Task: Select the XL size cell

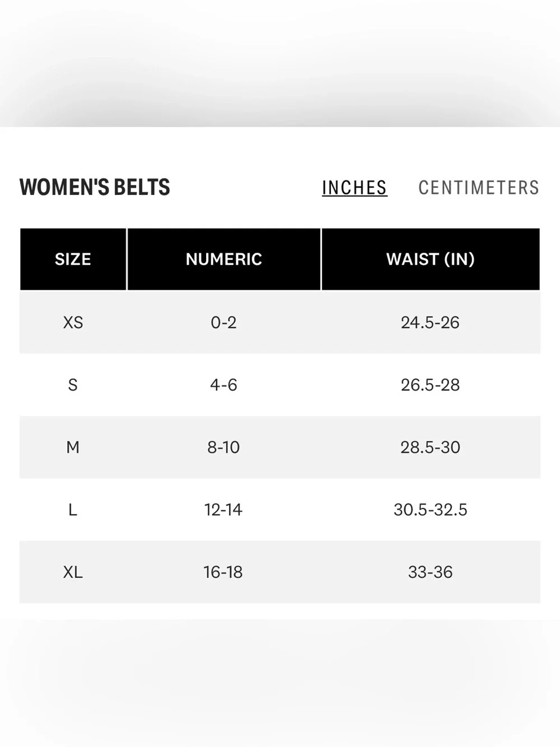Action: point(73,572)
